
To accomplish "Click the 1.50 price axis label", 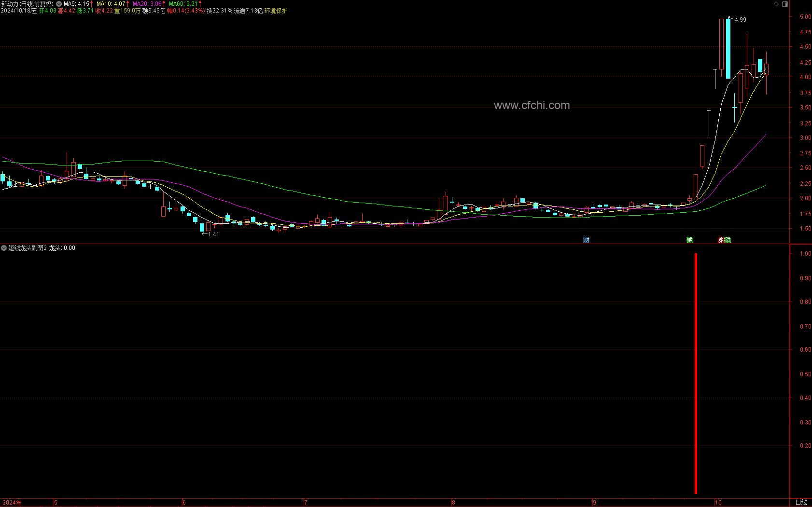I will (x=805, y=229).
